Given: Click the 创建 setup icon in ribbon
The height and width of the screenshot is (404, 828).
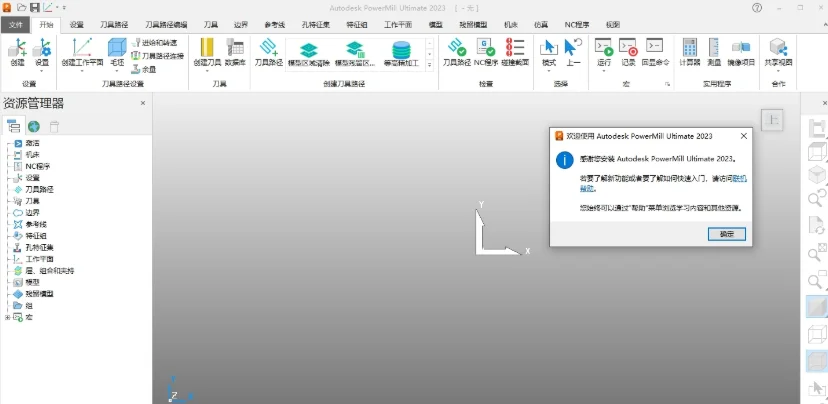Looking at the screenshot, I should tap(17, 48).
